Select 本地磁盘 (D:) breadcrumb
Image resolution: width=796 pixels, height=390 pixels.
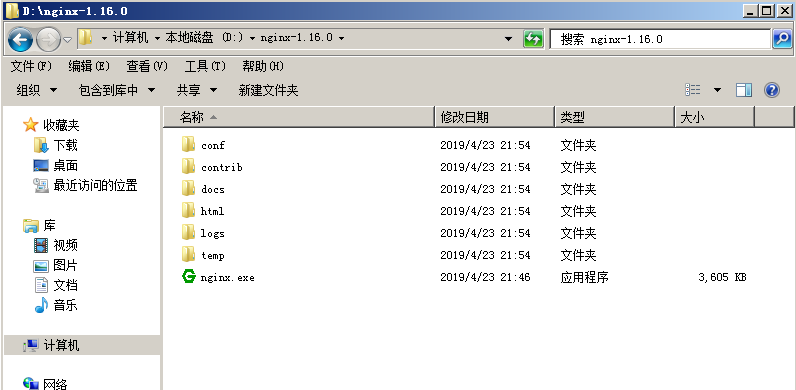(205, 38)
